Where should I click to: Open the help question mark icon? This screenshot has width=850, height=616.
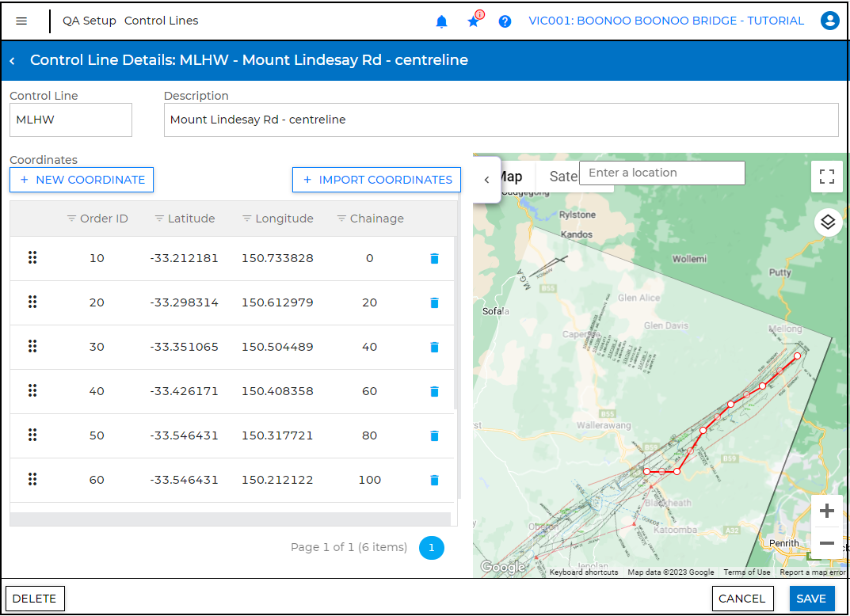[505, 21]
